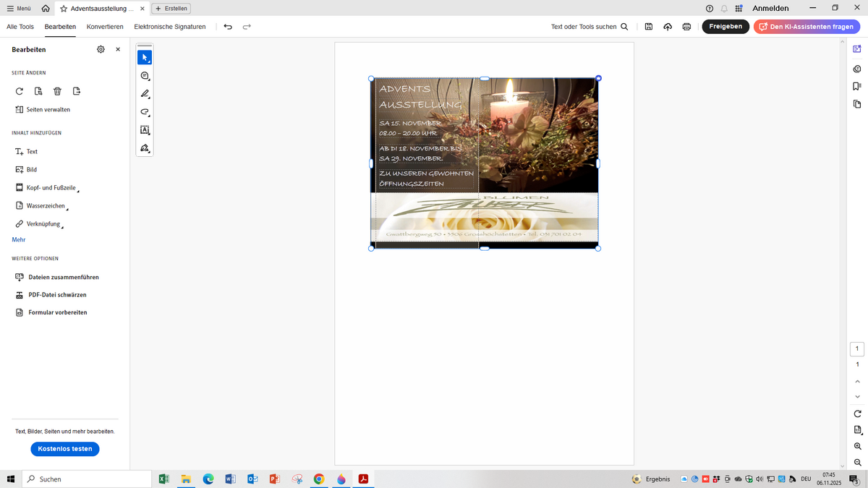Select the highlighter pen tool
Viewport: 868px width, 488px height.
tap(145, 94)
